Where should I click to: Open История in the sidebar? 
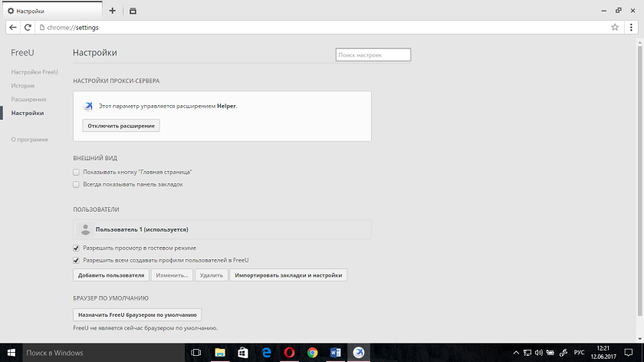tap(22, 85)
